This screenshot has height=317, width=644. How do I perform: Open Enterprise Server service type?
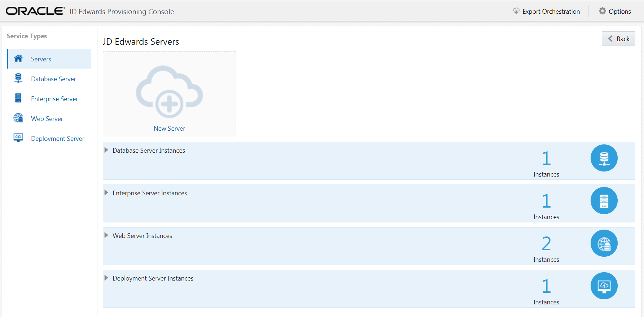(49, 99)
